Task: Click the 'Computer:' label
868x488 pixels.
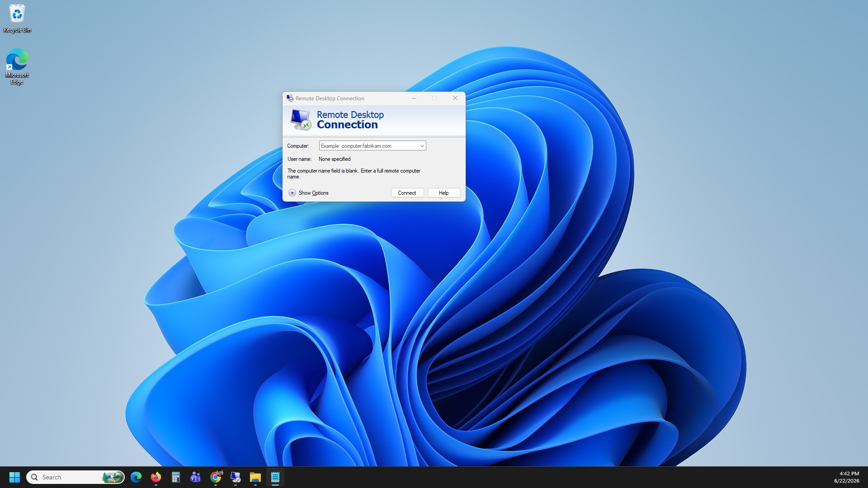Action: coord(298,146)
